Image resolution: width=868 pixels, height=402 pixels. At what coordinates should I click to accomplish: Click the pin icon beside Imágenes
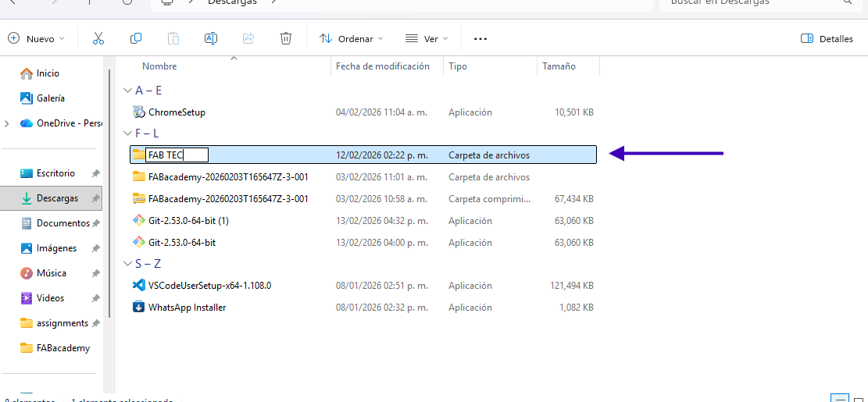[96, 249]
